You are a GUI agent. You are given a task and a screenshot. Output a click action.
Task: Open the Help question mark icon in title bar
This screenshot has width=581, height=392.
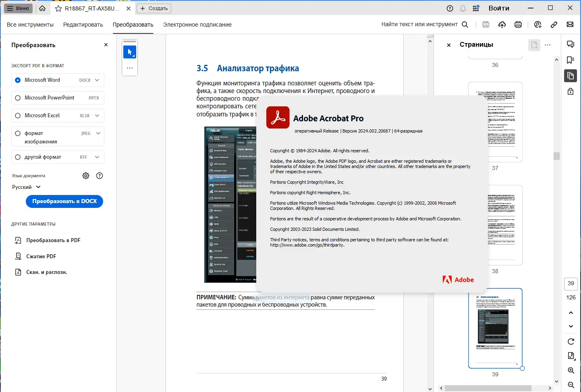coord(450,8)
